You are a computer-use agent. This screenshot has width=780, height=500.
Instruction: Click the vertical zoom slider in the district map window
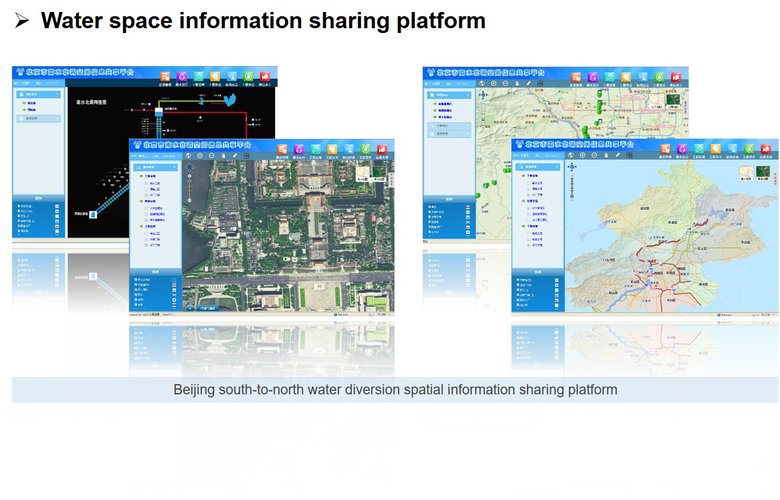(572, 187)
